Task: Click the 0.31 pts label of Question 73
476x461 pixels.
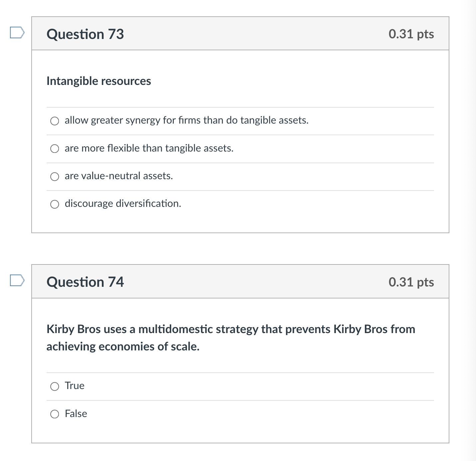Action: click(x=411, y=34)
